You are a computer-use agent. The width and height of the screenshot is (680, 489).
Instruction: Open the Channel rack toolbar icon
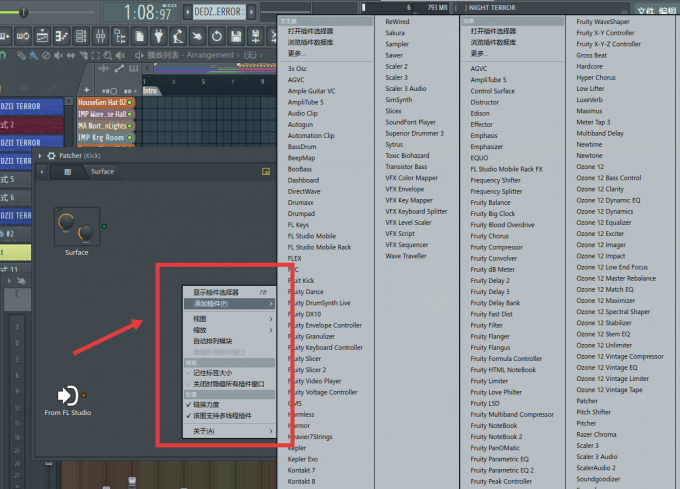point(81,36)
